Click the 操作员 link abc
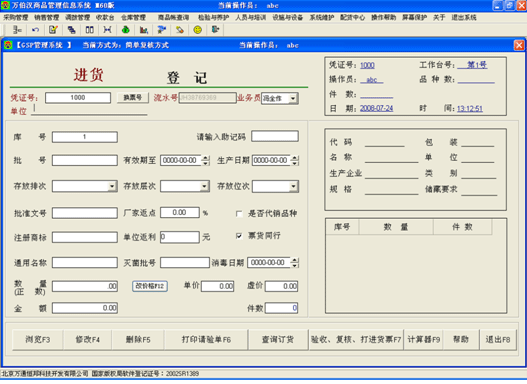527x384 pixels. (x=372, y=80)
